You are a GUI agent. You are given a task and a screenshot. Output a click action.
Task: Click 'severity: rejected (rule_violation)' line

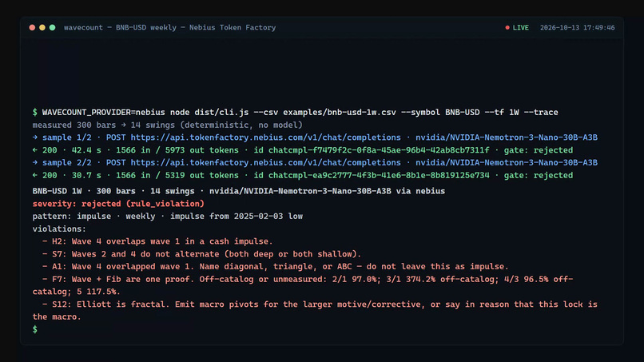coord(118,204)
